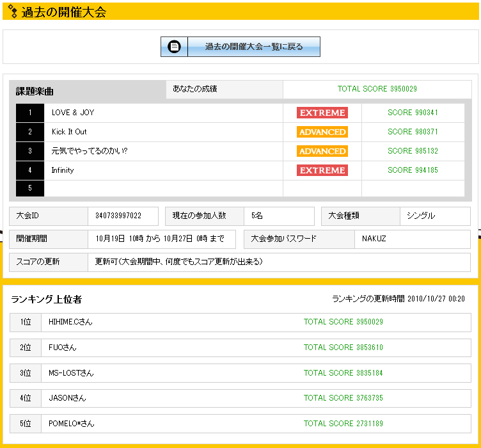The image size is (481, 448).
Task: Click the song title LOVE & JOY
Action: pos(73,113)
